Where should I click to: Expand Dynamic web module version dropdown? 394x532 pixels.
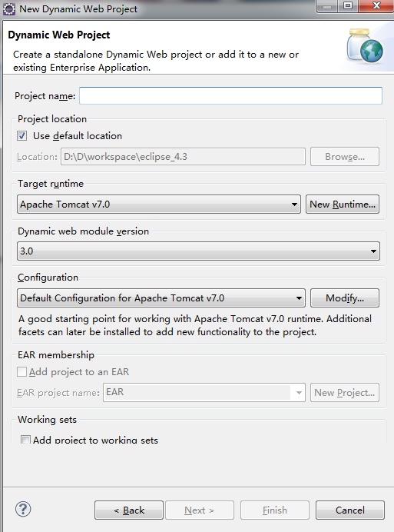tap(198, 251)
